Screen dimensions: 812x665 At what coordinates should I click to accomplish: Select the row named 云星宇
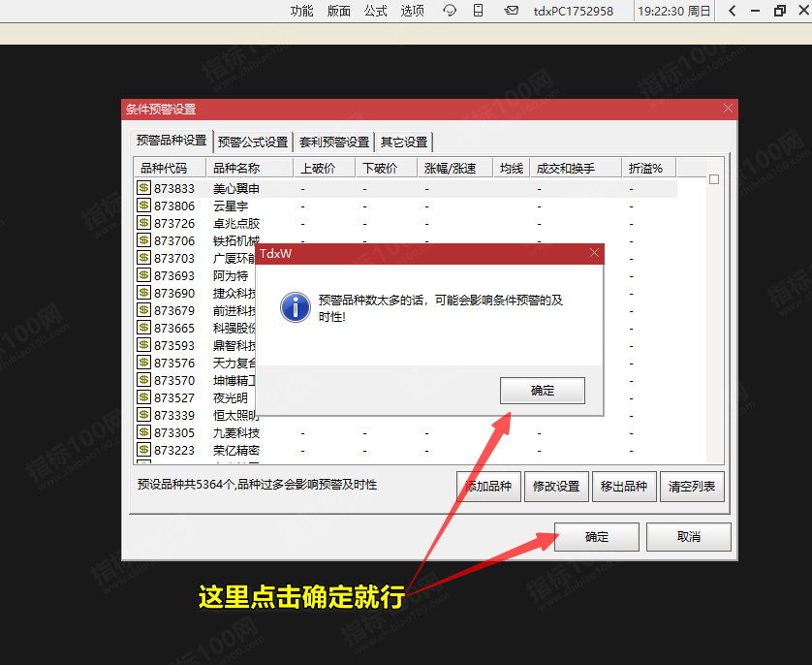406,206
